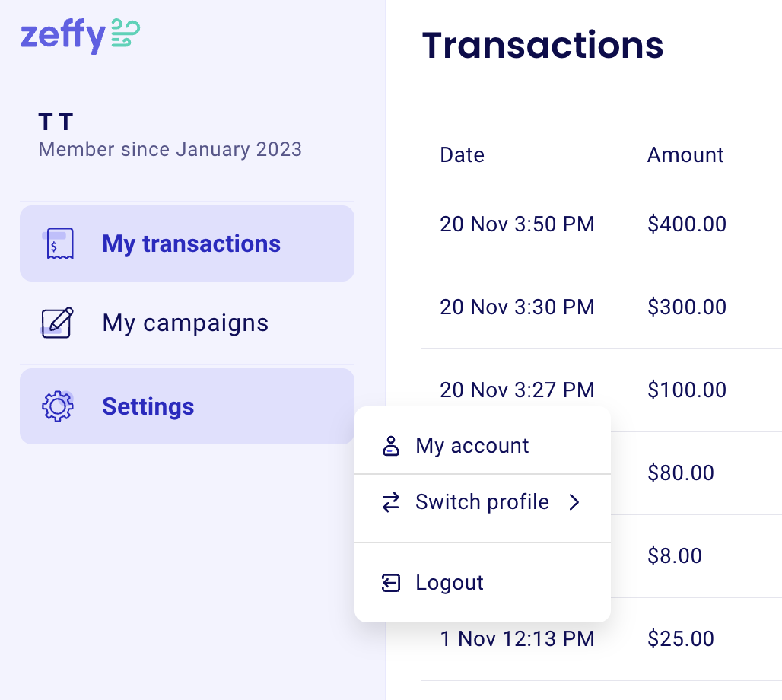The height and width of the screenshot is (700, 782).
Task: Click the 1 Nov 12:13 PM transaction
Action: 517,638
